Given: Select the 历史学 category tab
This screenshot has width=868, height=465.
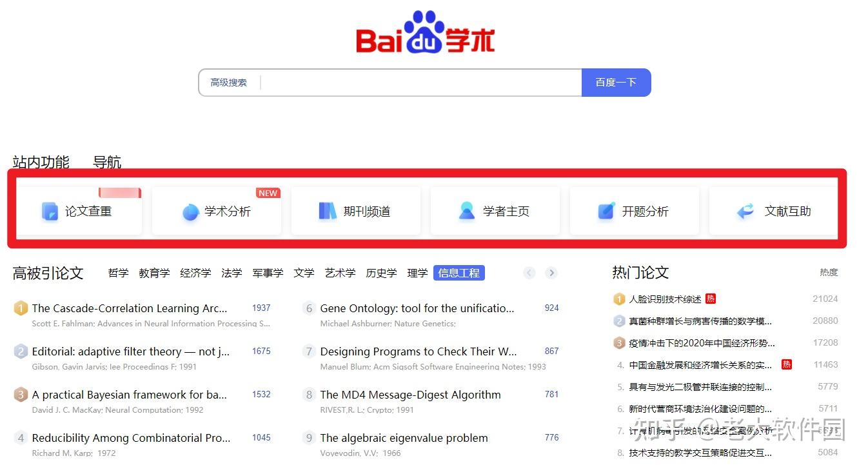Looking at the screenshot, I should [381, 273].
